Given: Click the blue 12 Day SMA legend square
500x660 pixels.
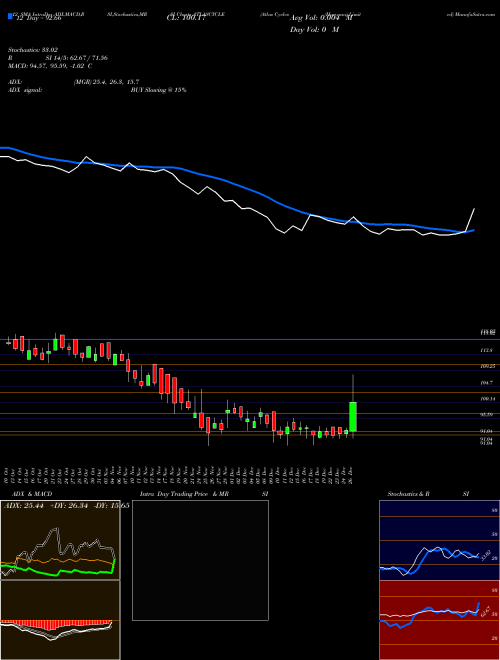Looking at the screenshot, I should (x=11, y=17).
